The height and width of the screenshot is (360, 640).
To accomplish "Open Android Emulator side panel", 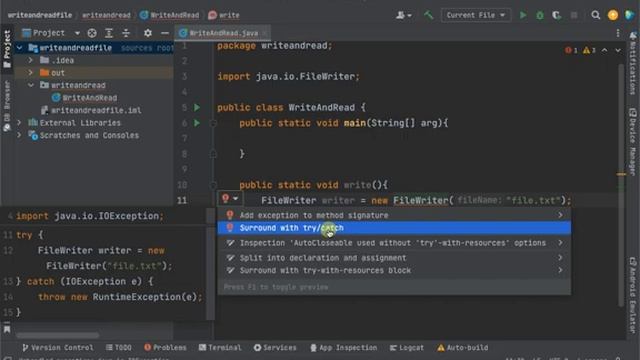I will [633, 295].
